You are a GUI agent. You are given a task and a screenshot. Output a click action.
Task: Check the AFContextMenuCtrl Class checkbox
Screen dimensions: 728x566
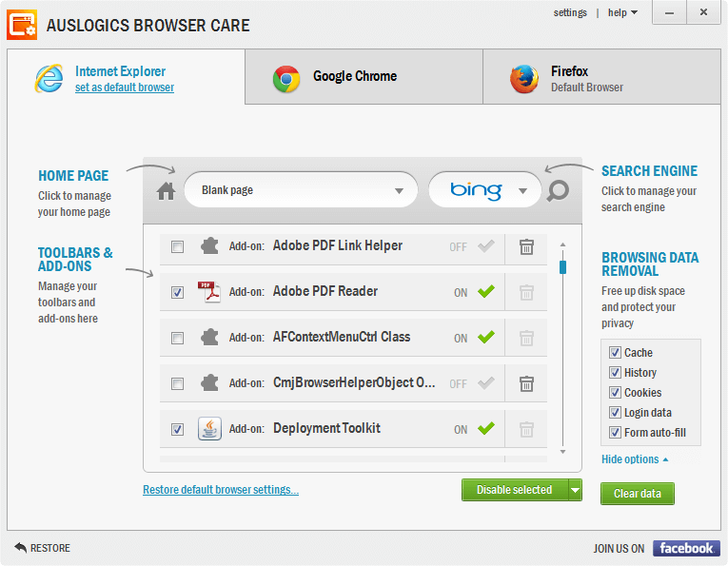click(x=177, y=338)
